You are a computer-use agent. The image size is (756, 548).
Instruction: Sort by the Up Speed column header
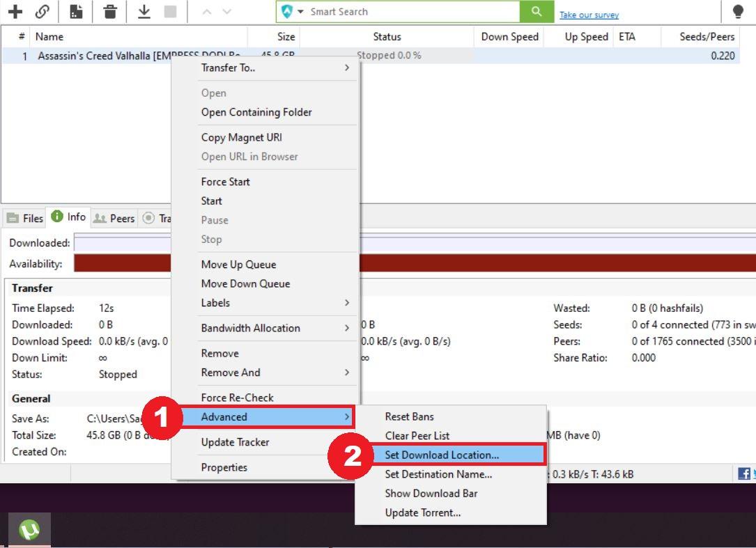point(578,37)
